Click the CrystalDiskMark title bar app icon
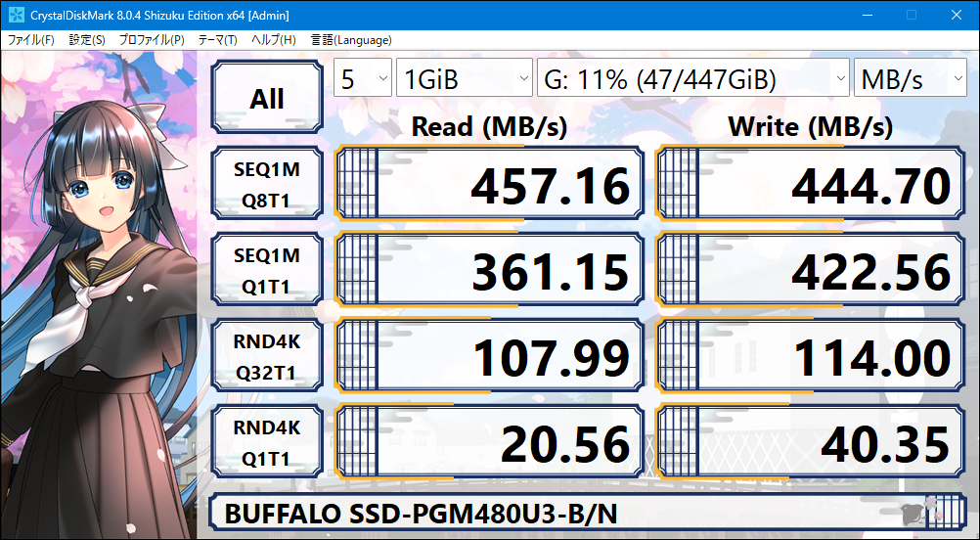This screenshot has height=540, width=980. 17,15
